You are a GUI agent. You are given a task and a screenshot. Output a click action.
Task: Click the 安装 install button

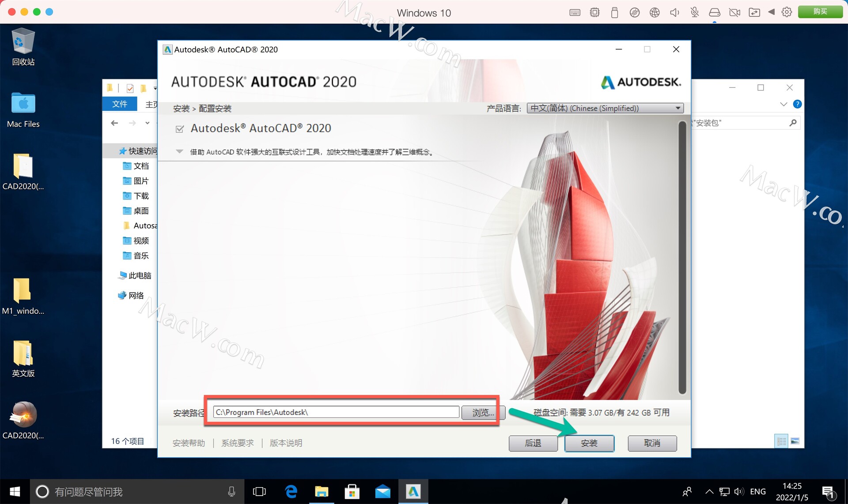coord(589,443)
